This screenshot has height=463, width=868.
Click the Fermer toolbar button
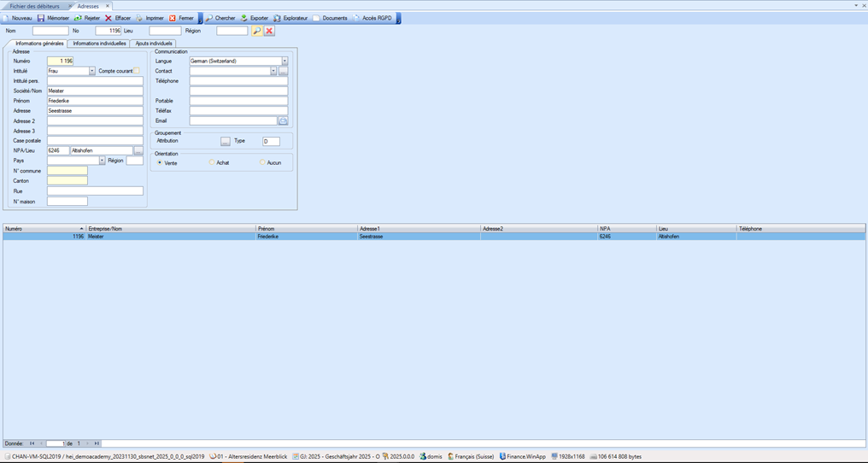pyautogui.click(x=182, y=18)
